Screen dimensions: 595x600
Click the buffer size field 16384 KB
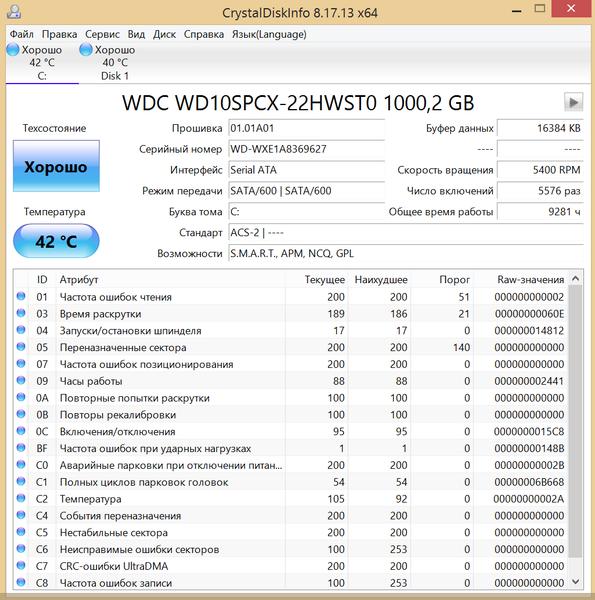540,128
